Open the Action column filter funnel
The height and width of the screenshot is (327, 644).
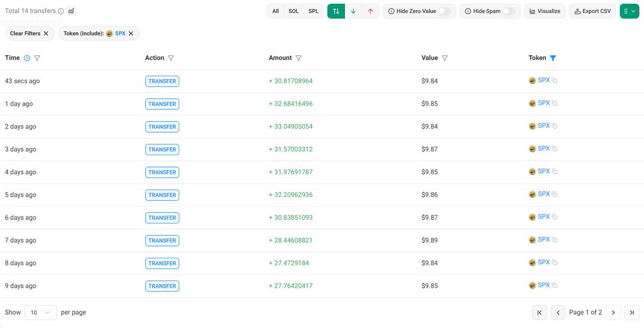[171, 58]
